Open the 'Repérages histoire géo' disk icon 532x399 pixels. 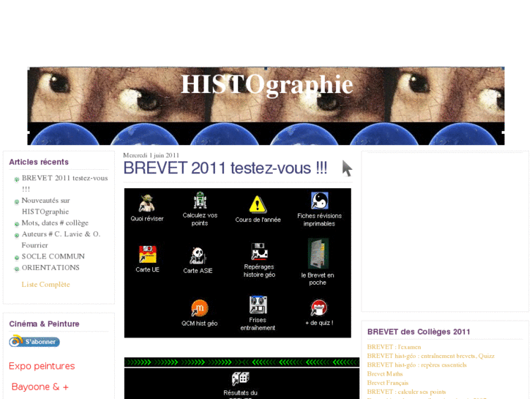(259, 252)
